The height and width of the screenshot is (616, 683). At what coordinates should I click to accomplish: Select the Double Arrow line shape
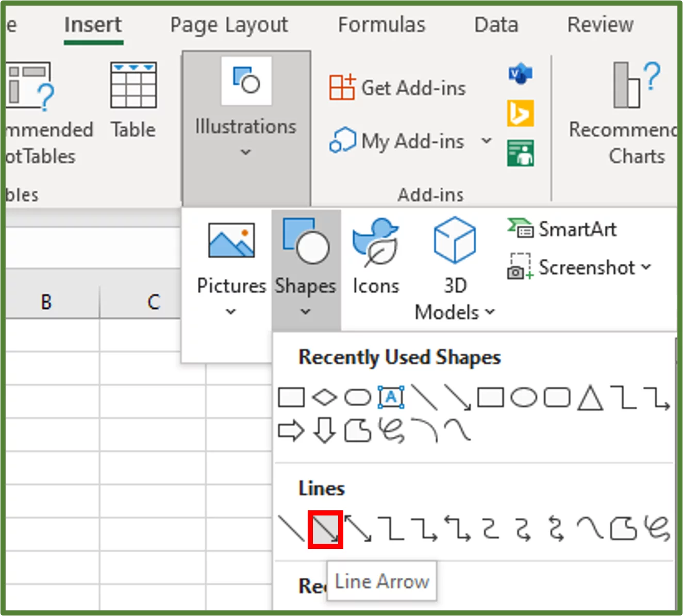[x=358, y=529]
